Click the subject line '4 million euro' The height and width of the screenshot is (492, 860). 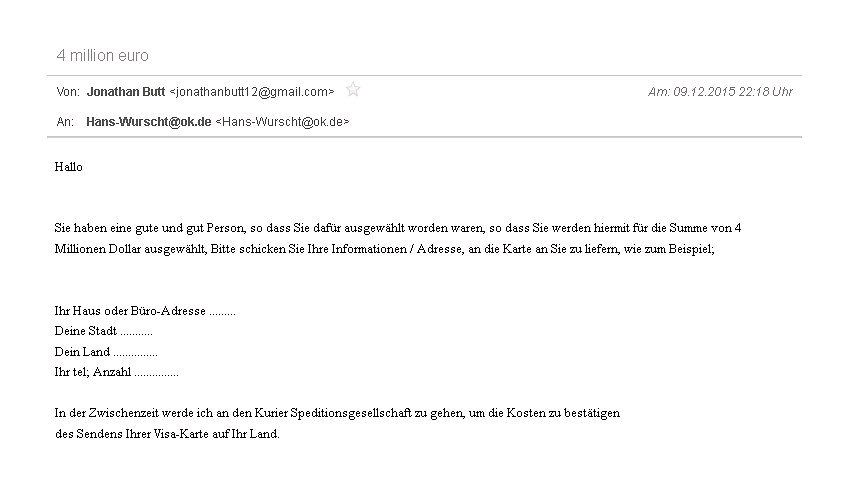pos(103,55)
